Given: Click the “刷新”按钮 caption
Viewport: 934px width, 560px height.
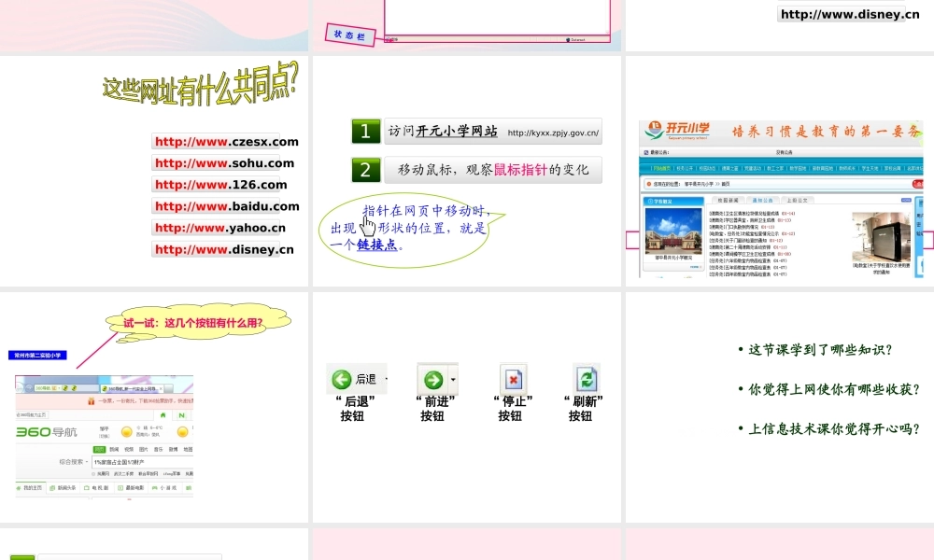Looking at the screenshot, I should pyautogui.click(x=584, y=409).
